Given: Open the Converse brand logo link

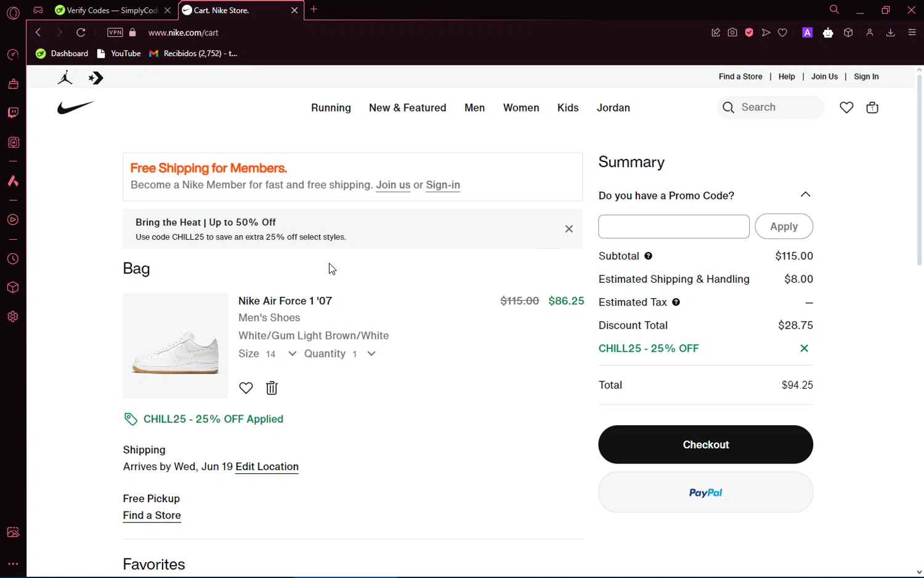Looking at the screenshot, I should coord(96,78).
